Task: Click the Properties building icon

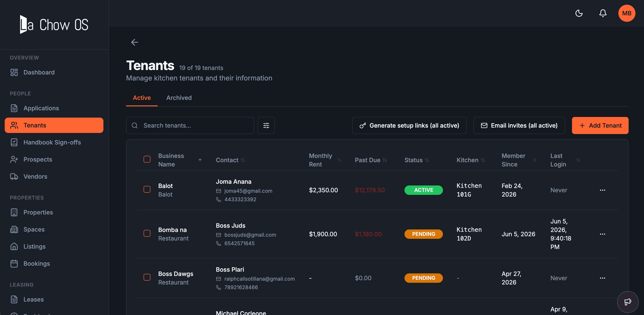Action: pyautogui.click(x=14, y=212)
